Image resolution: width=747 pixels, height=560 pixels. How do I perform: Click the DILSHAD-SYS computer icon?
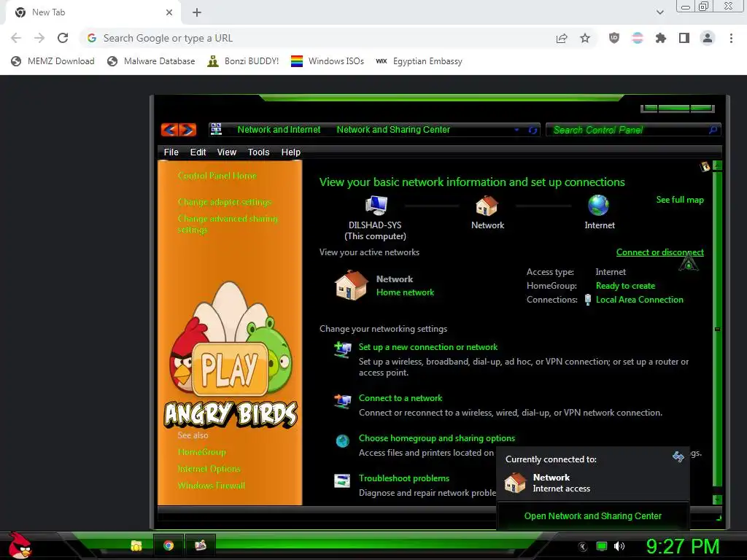click(x=376, y=205)
